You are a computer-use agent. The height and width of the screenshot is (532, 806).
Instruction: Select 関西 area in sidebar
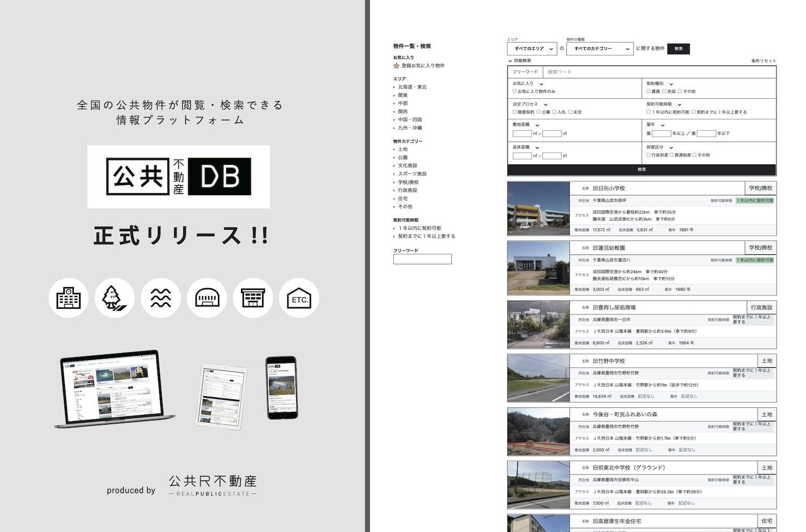pyautogui.click(x=402, y=112)
